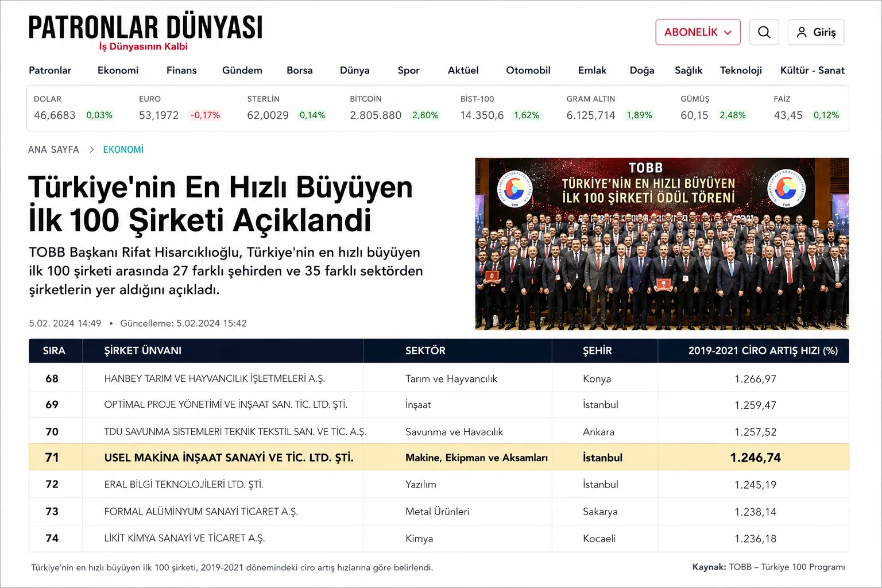Click the EKONOMİ breadcrumb link
The height and width of the screenshot is (588, 882).
(x=123, y=149)
